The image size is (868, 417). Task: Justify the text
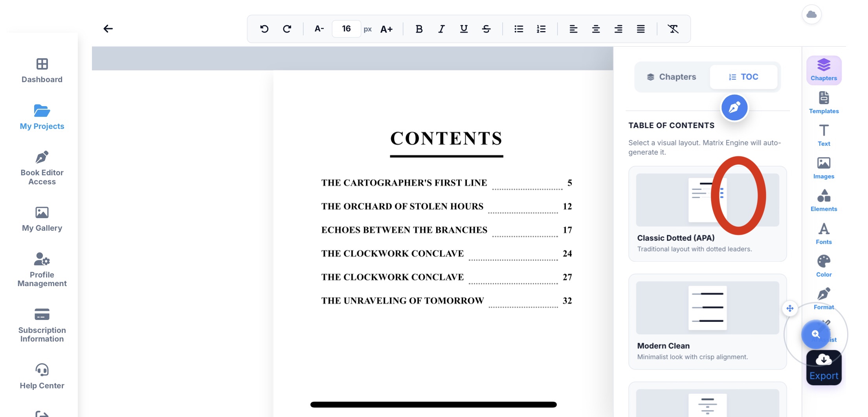(x=640, y=29)
